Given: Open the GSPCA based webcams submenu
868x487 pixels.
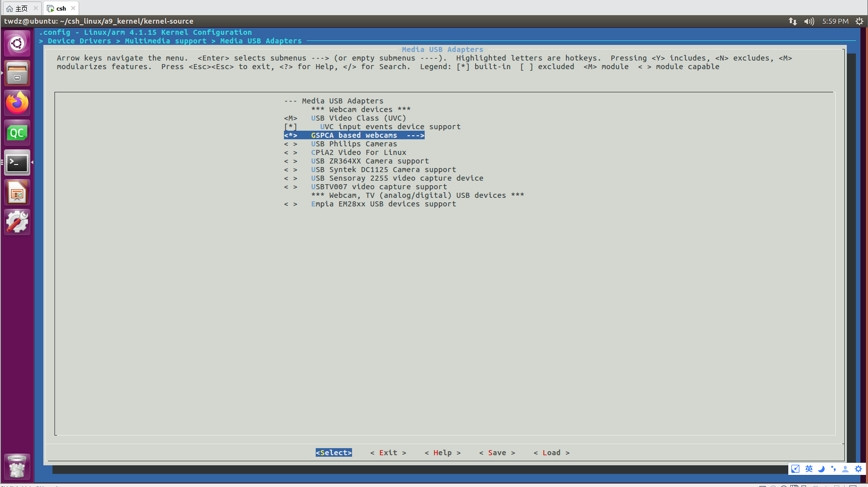Looking at the screenshot, I should (x=354, y=135).
